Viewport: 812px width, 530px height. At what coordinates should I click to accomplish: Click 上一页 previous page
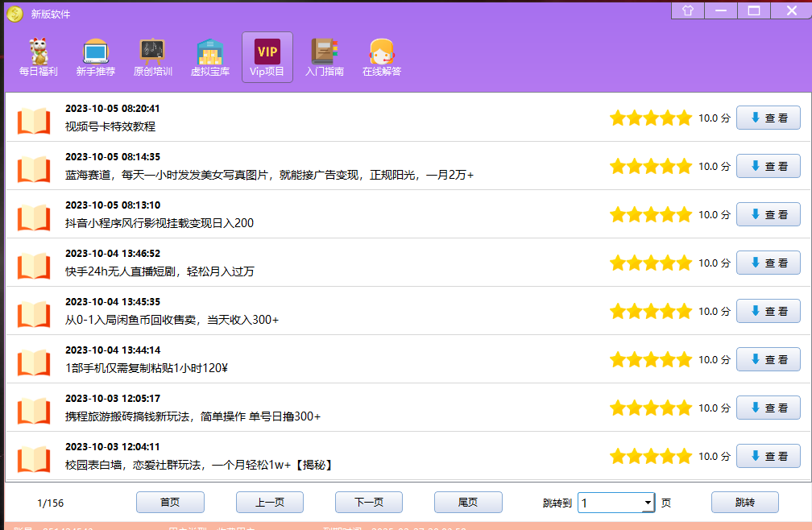[269, 502]
